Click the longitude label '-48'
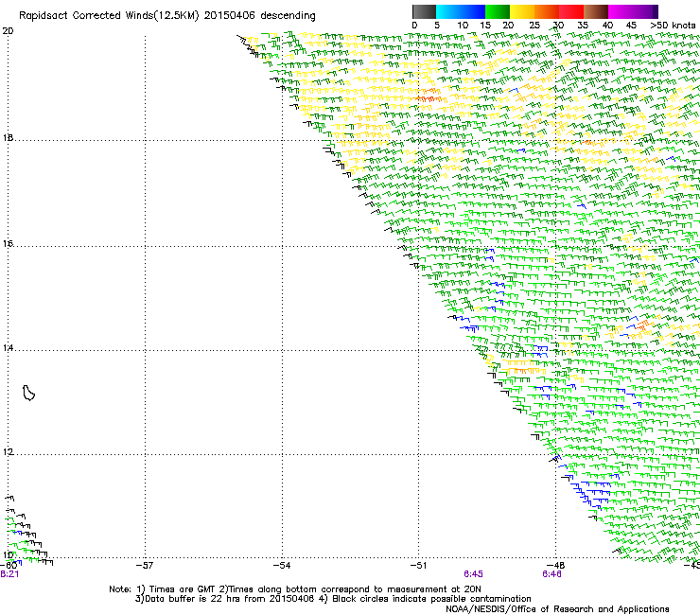 (556, 566)
